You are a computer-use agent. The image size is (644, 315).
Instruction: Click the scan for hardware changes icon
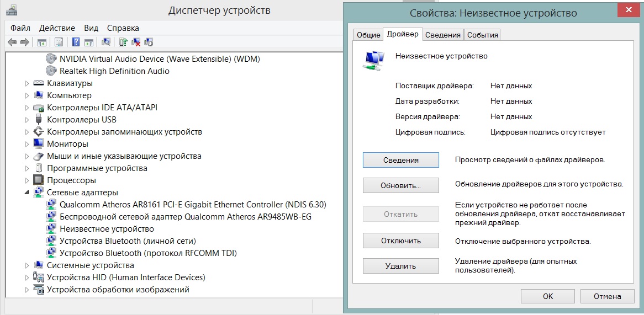[107, 42]
